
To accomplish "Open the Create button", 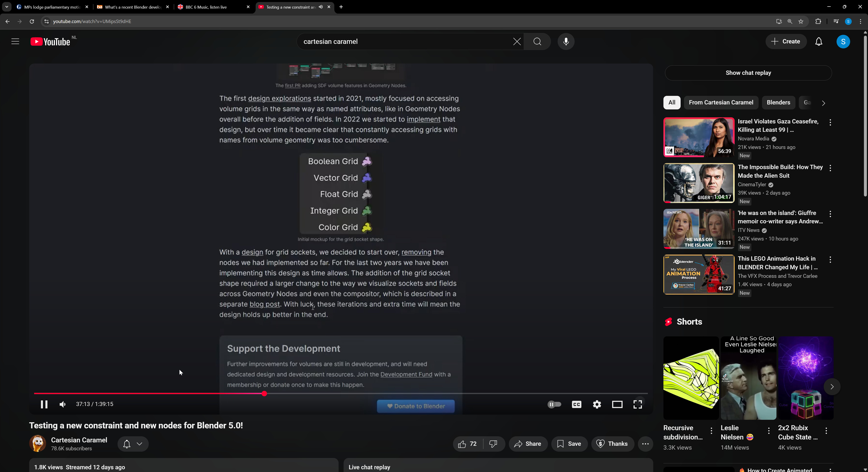I will 786,41.
